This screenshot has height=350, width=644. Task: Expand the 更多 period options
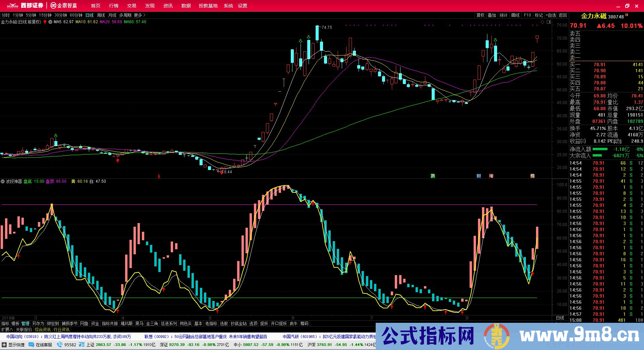pyautogui.click(x=140, y=15)
